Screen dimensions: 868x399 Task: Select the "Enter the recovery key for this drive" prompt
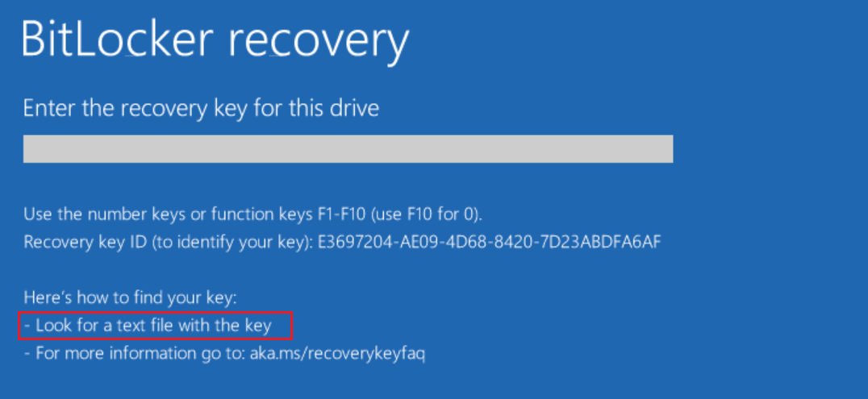point(201,108)
